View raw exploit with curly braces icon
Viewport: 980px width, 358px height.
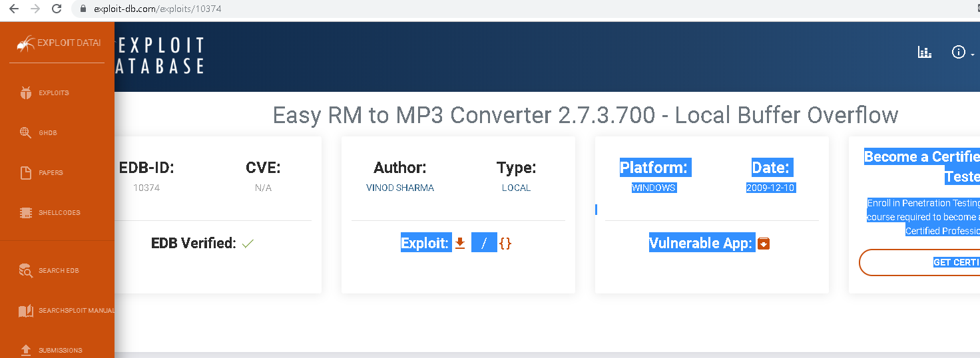point(505,244)
